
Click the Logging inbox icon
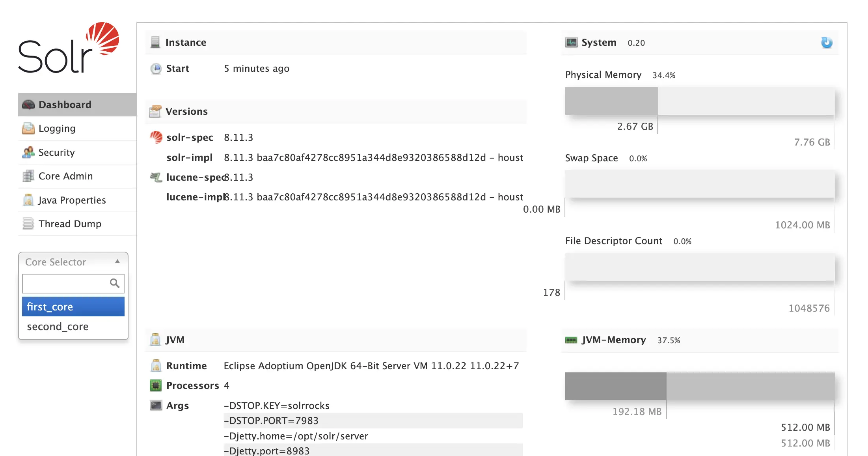click(28, 129)
